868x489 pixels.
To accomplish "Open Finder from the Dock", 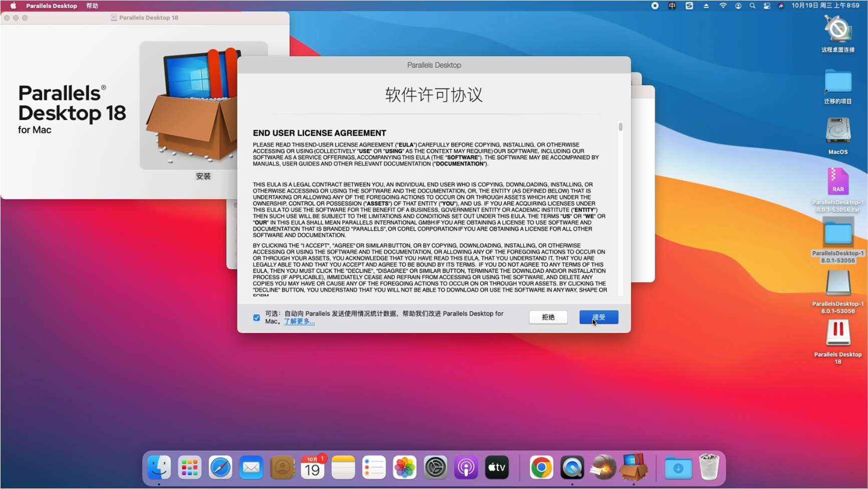I will click(x=159, y=468).
